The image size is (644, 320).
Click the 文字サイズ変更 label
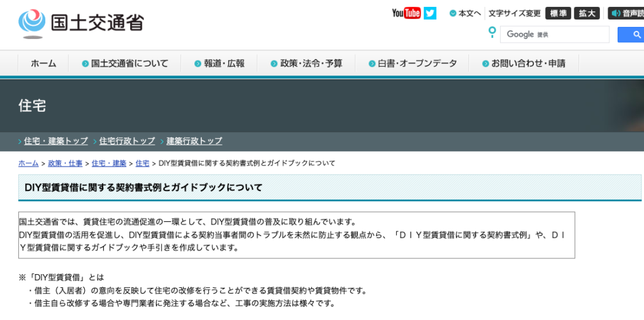[514, 13]
